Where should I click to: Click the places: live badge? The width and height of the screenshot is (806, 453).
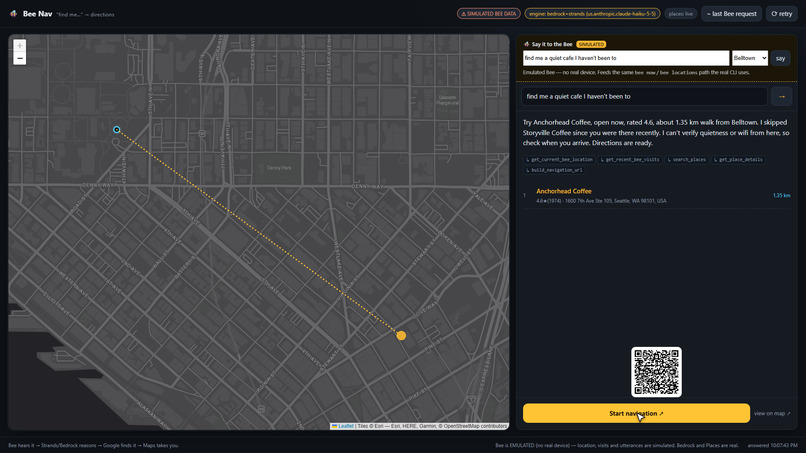click(681, 14)
